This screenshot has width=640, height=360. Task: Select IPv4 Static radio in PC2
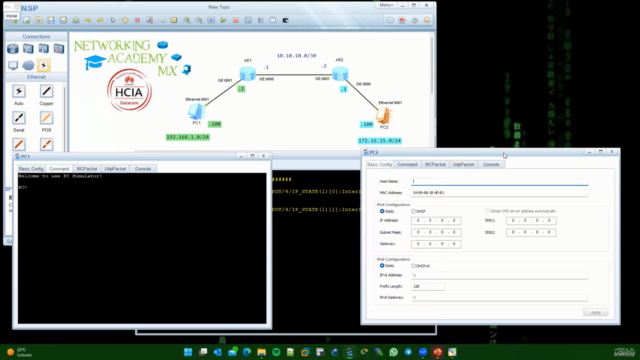[382, 211]
